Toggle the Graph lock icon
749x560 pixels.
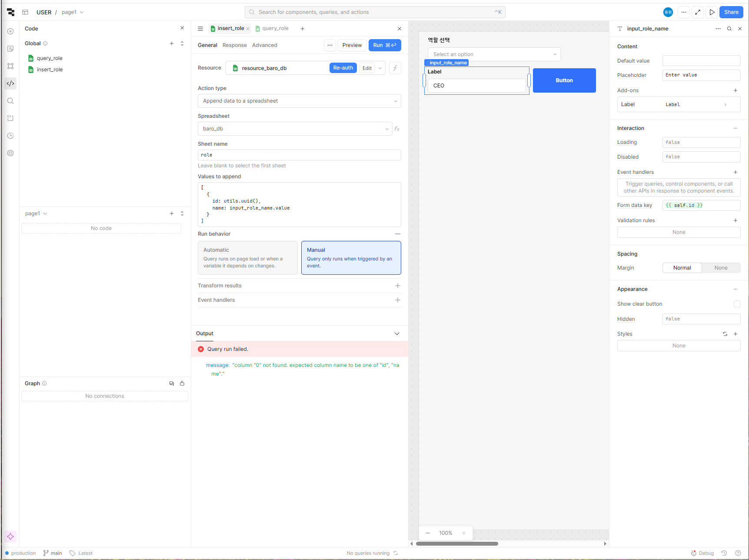[182, 383]
